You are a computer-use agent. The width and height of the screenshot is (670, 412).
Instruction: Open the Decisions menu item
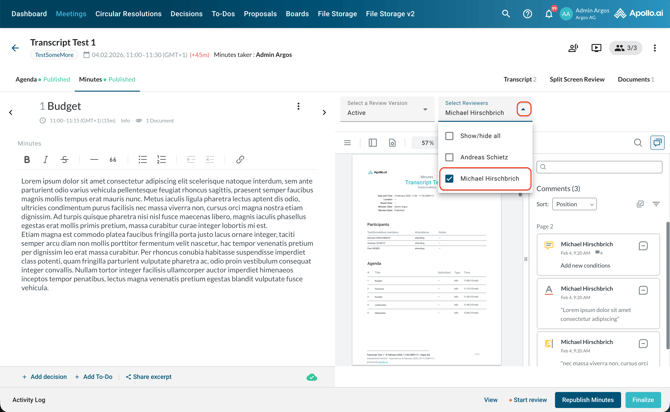186,14
